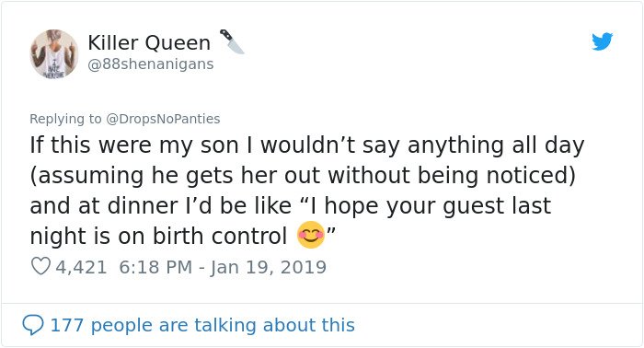Click the 4,421 likes count
This screenshot has height=348, width=644.
(x=81, y=267)
